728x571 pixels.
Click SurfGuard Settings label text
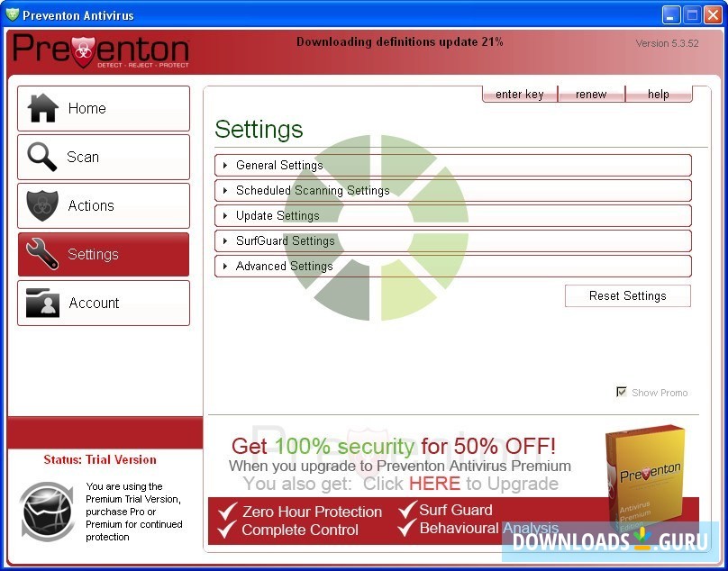pyautogui.click(x=285, y=240)
